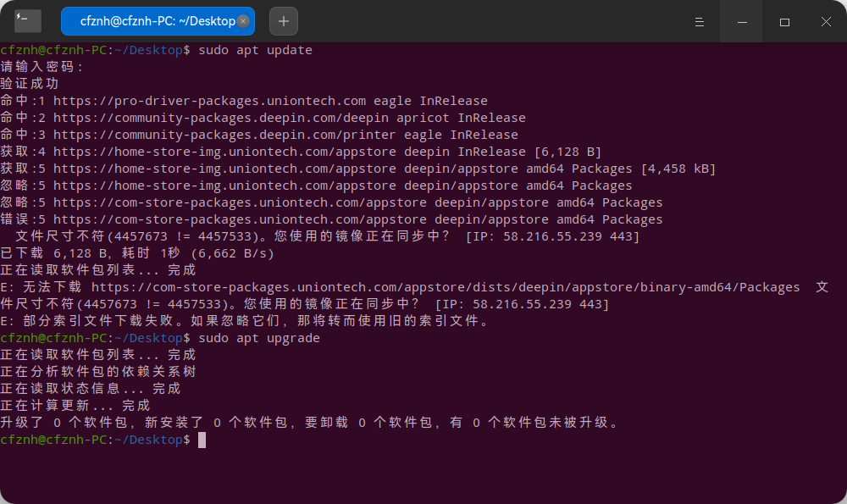This screenshot has width=847, height=504.
Task: Click the terminal app icon in title bar
Action: [28, 21]
